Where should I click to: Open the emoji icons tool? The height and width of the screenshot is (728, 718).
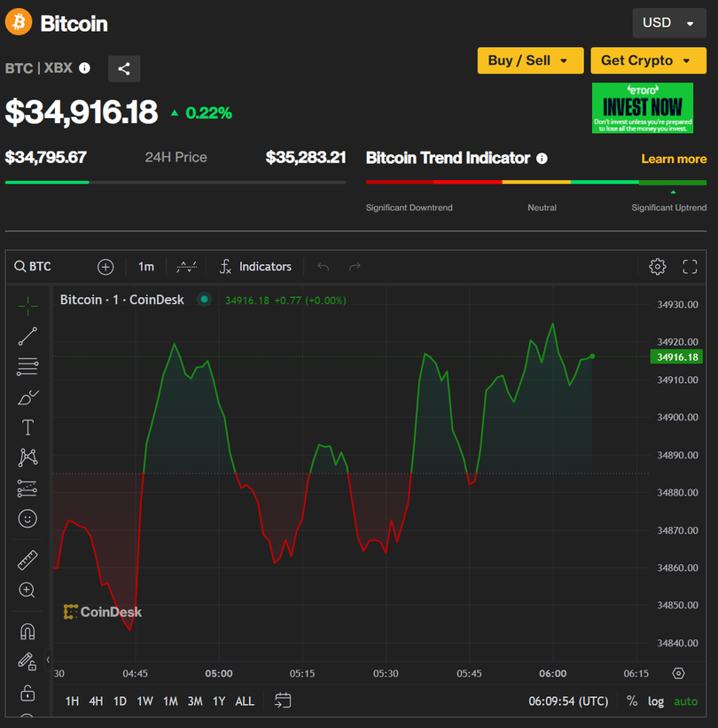(27, 519)
